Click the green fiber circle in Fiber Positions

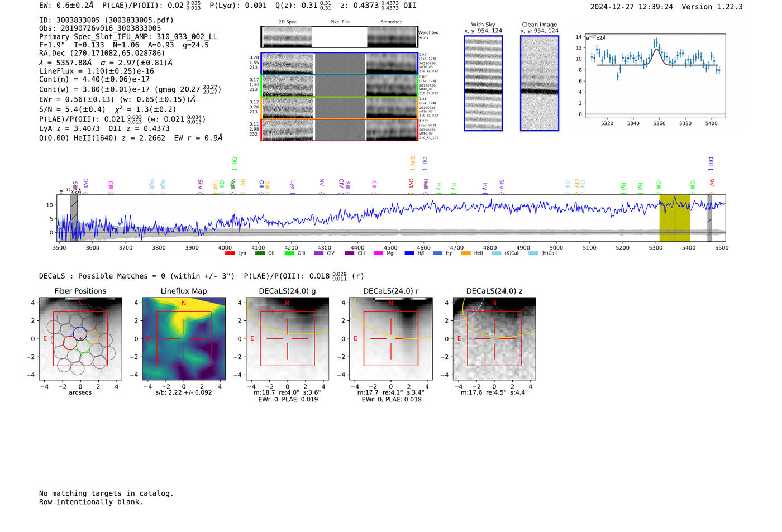[x=84, y=346]
